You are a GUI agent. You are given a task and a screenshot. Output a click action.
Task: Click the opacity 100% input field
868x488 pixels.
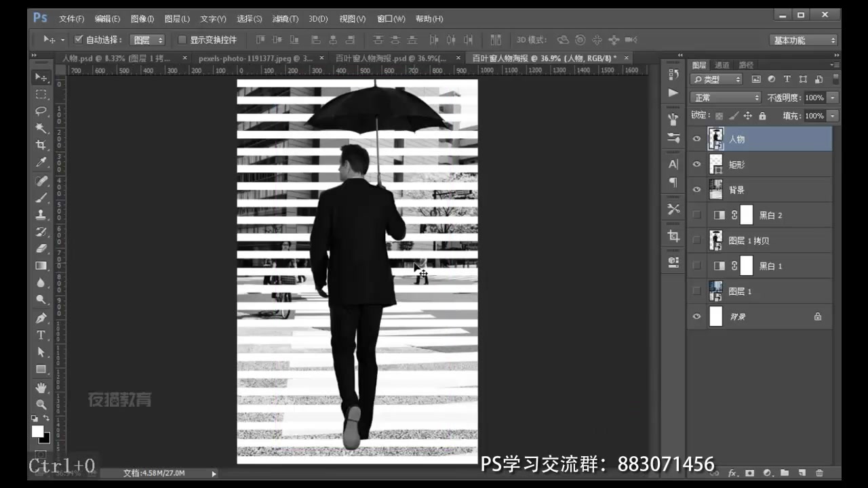point(815,98)
